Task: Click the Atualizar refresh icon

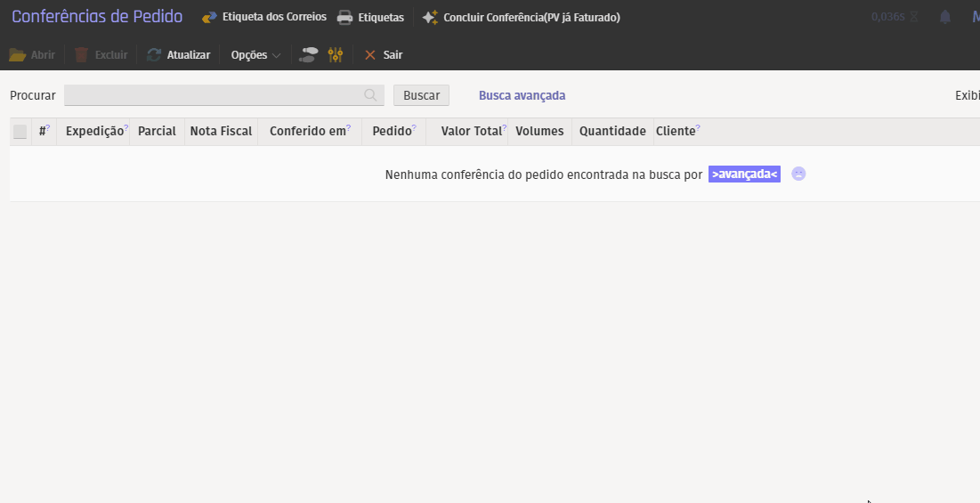Action: [154, 55]
